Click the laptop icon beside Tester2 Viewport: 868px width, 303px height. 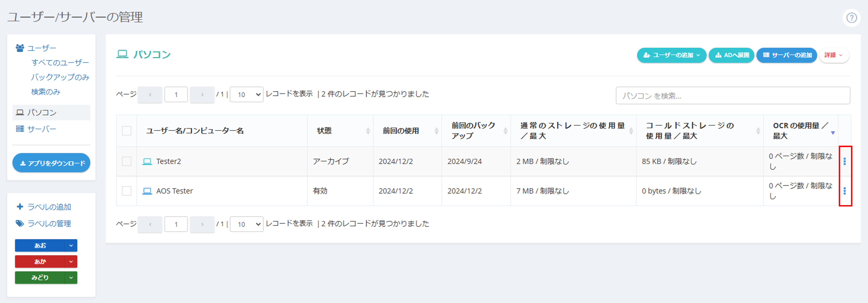click(x=147, y=161)
